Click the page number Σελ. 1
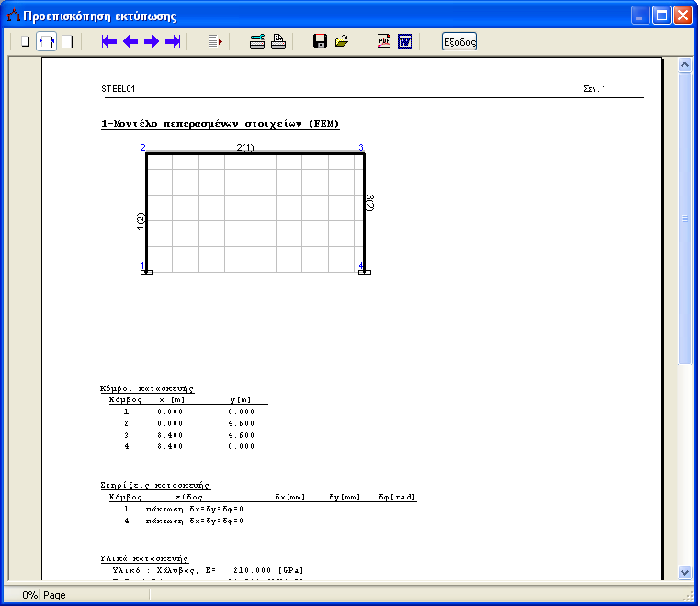Image resolution: width=700 pixels, height=606 pixels. click(594, 89)
